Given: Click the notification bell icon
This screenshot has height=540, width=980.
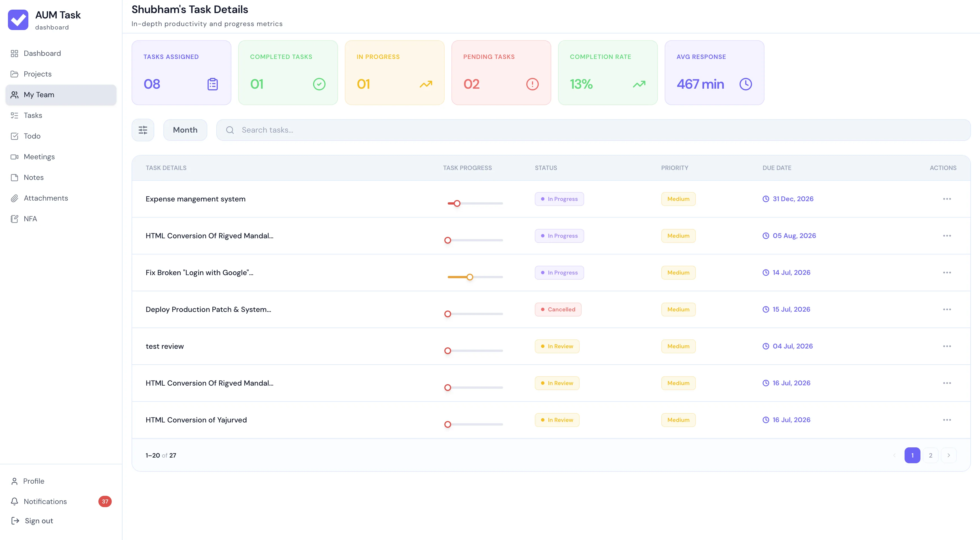Looking at the screenshot, I should click(x=14, y=501).
